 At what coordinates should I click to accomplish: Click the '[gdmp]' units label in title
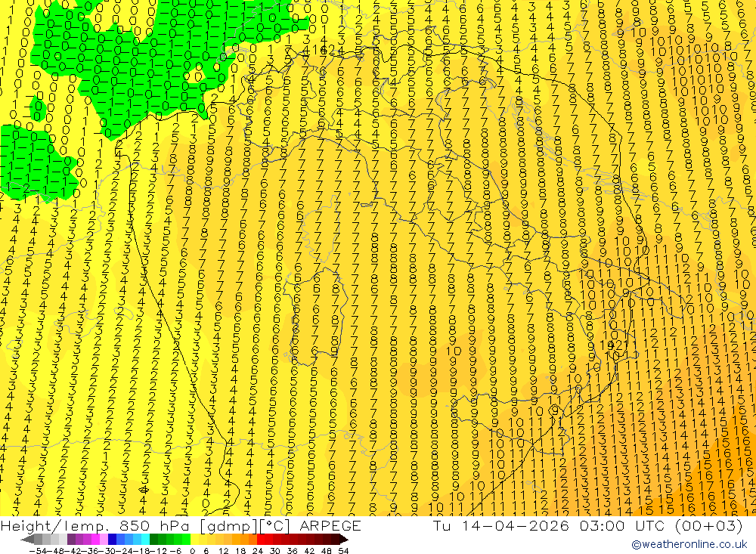(228, 525)
